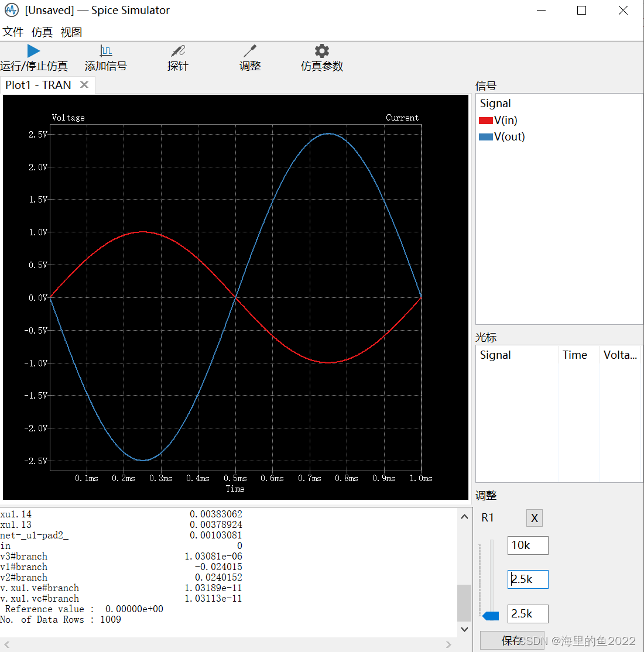Close the Plot1 - TRAN tab
Screen dimensions: 644x652
pos(84,85)
